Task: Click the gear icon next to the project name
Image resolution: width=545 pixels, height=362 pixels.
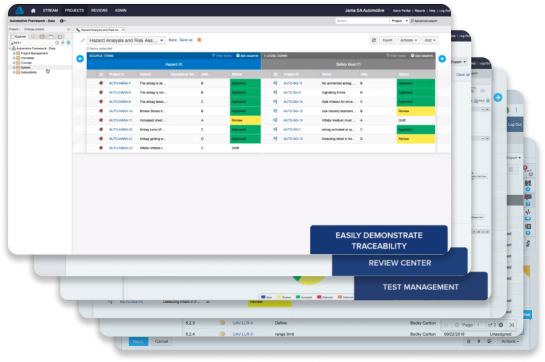Action: tap(62, 21)
